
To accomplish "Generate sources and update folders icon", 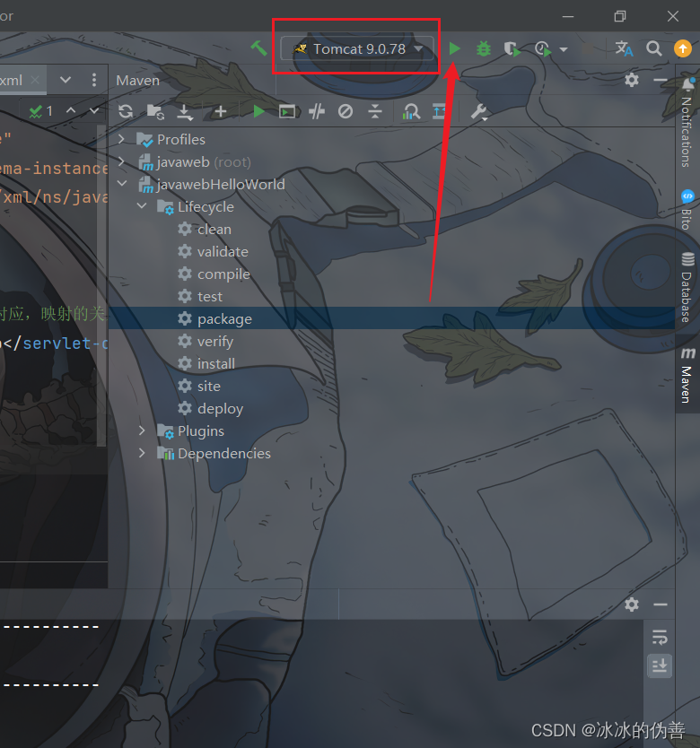I will (155, 111).
